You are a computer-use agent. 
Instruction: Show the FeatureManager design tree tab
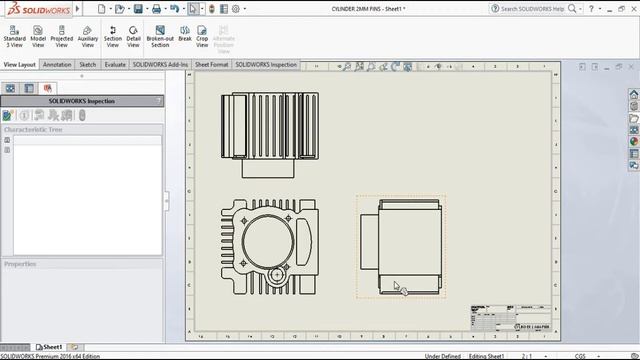(x=10, y=88)
